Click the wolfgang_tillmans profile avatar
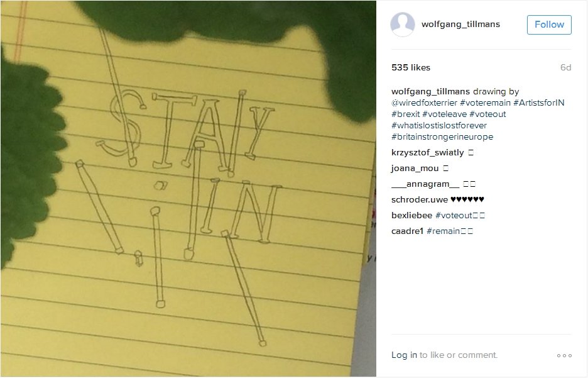The height and width of the screenshot is (378, 588). click(x=403, y=25)
